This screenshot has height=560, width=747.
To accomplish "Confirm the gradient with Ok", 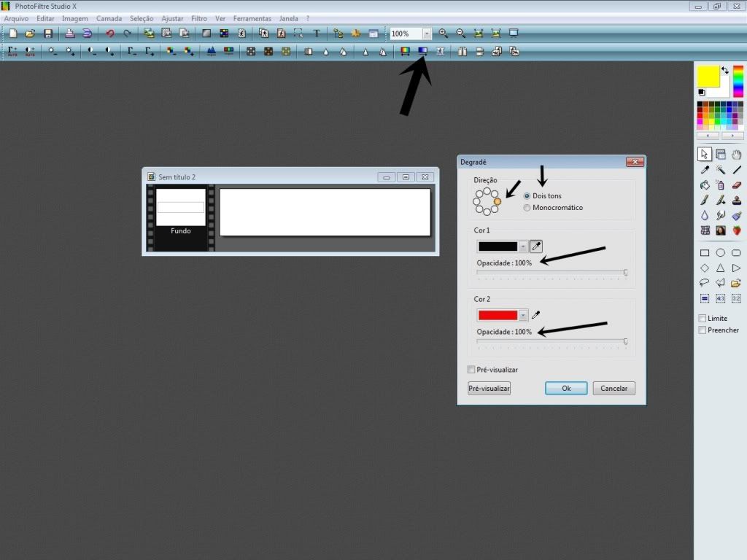I will point(565,389).
